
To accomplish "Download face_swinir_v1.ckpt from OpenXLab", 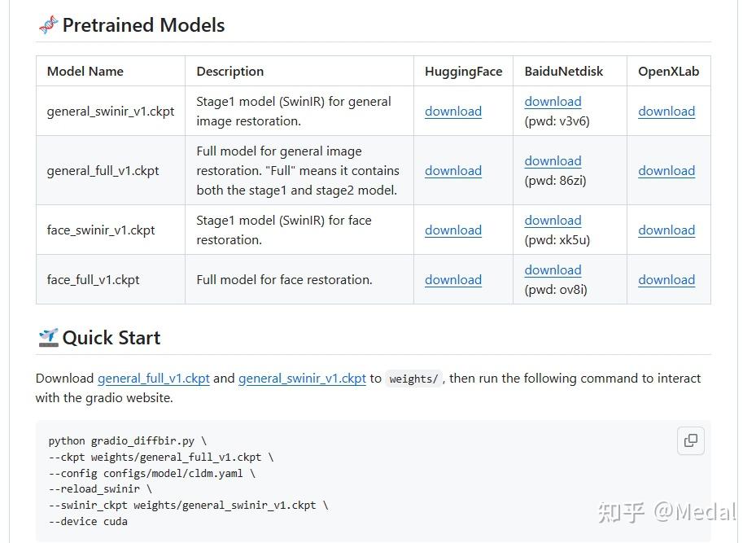I will click(x=666, y=230).
